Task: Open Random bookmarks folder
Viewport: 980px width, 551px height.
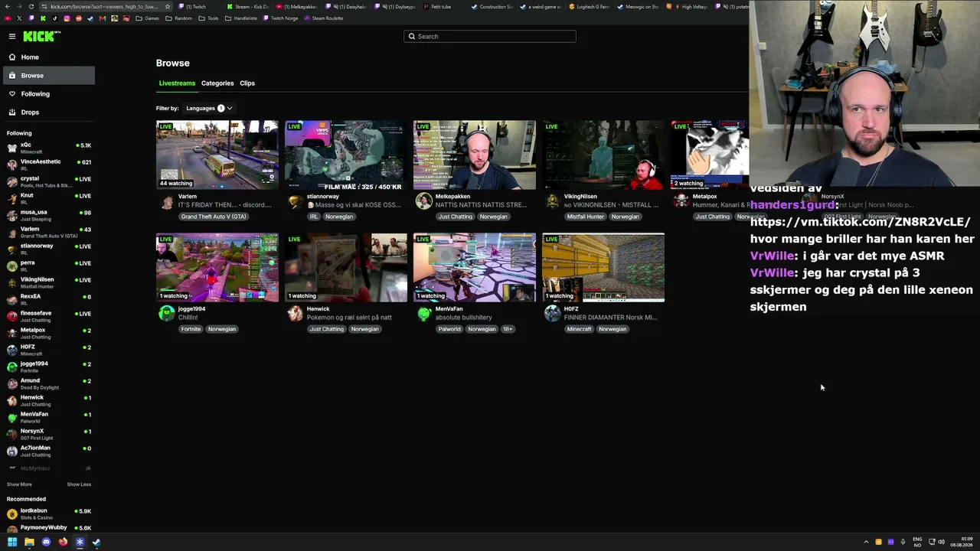Action: pos(178,18)
